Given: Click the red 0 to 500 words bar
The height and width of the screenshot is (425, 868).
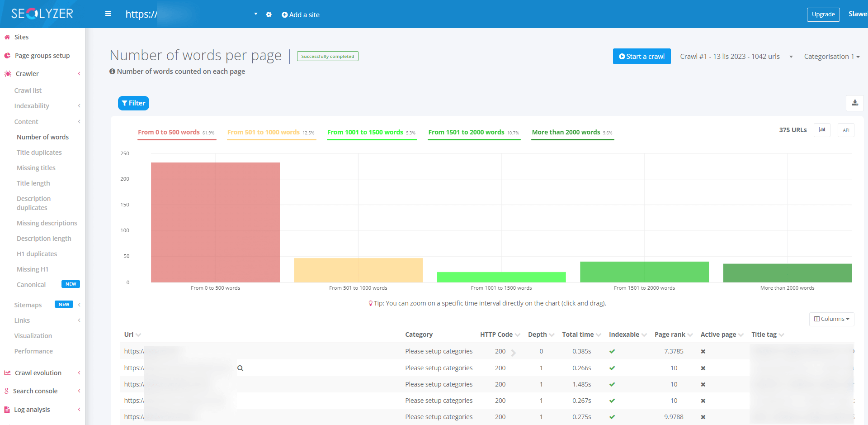Looking at the screenshot, I should click(x=215, y=222).
